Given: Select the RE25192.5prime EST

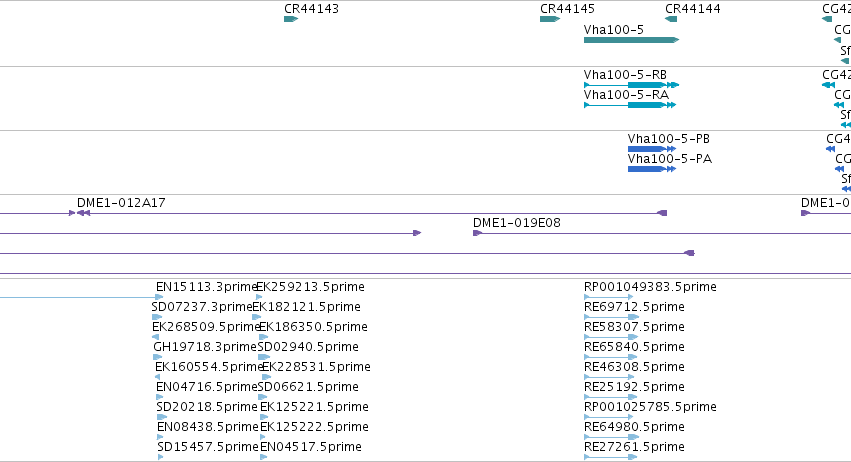Looking at the screenshot, I should 609,397.
